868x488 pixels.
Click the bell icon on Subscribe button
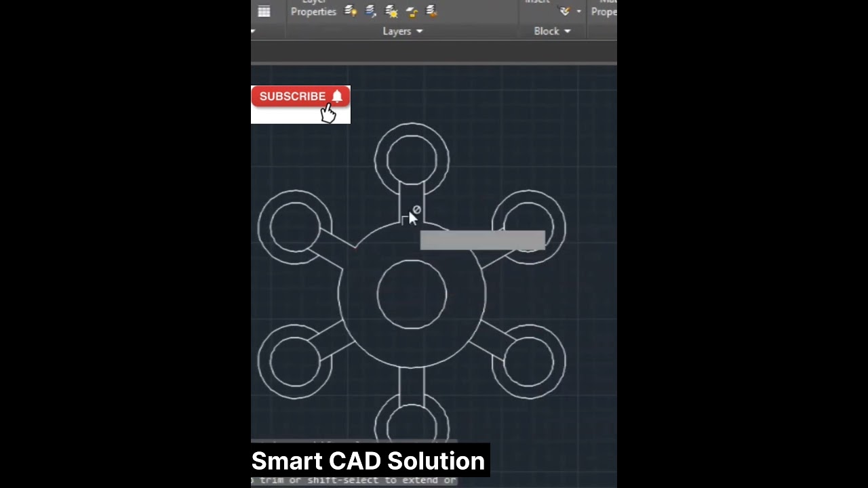tap(337, 96)
